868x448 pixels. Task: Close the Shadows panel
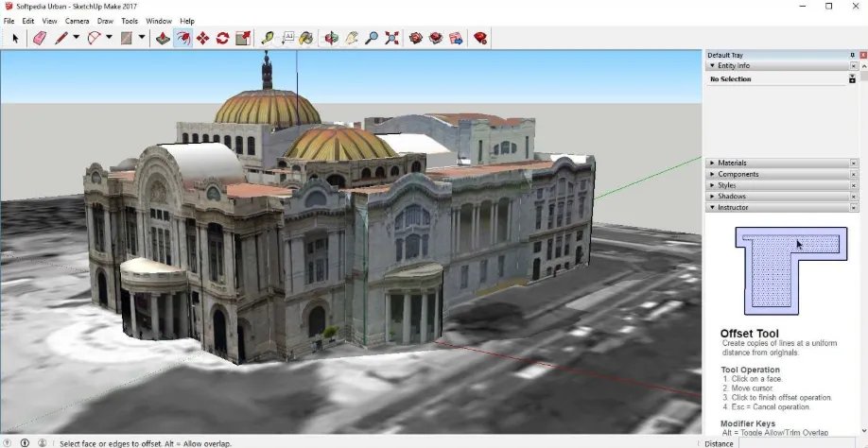click(854, 197)
